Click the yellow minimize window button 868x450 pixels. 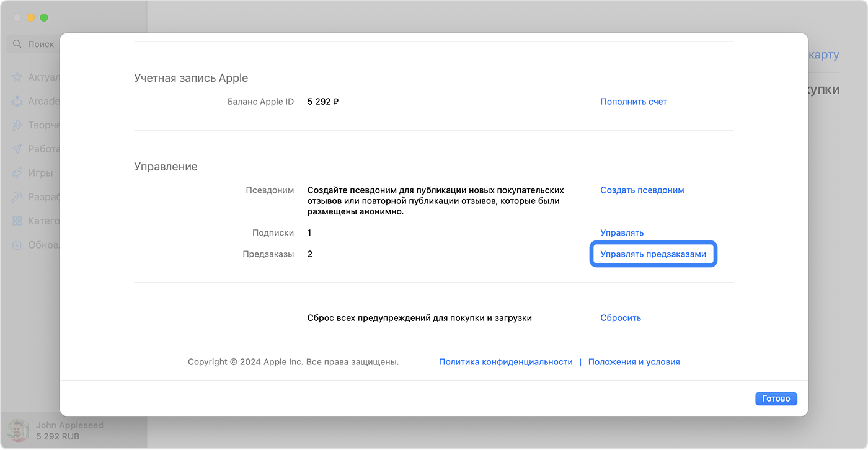click(30, 18)
